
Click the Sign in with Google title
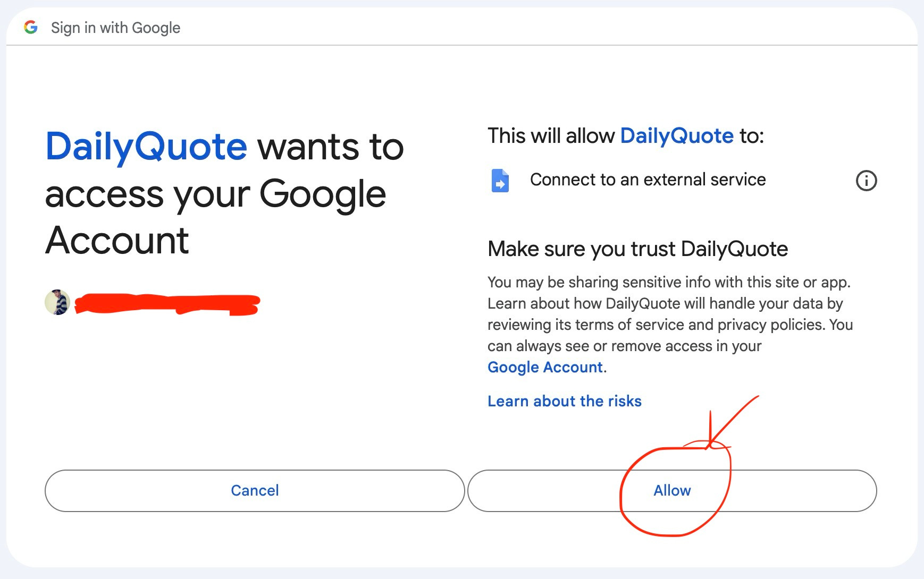click(115, 28)
